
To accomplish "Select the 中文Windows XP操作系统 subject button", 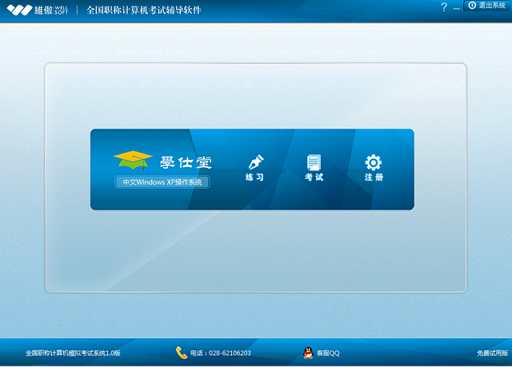I will [x=162, y=182].
